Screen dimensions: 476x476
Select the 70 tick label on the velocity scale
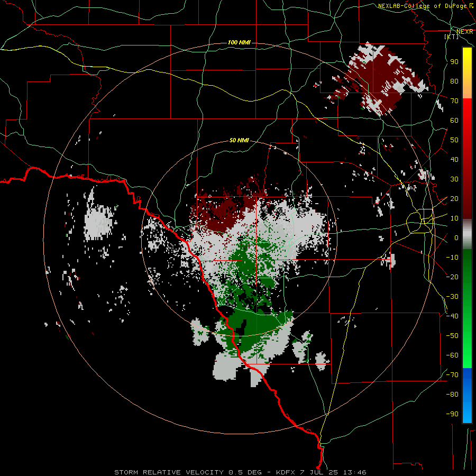pos(454,101)
